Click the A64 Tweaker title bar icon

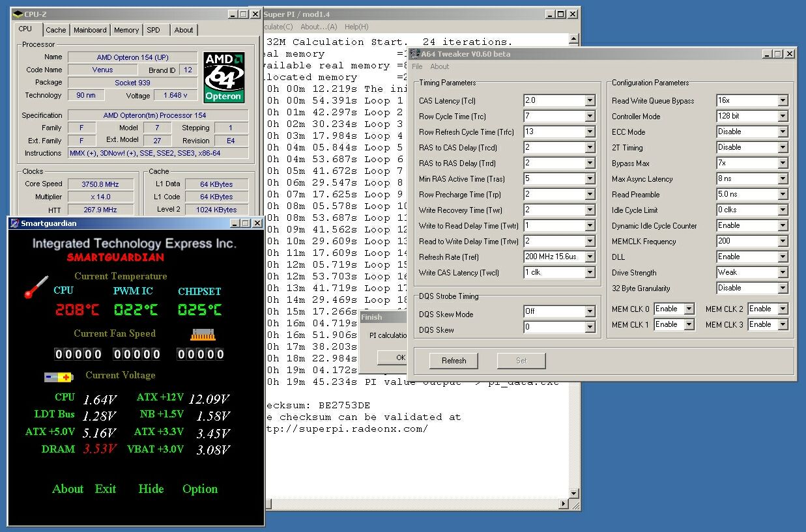414,54
